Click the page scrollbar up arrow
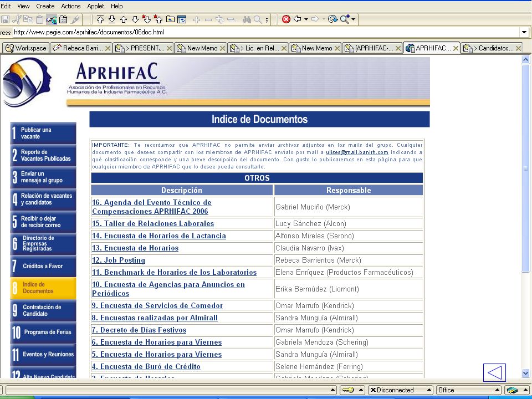This screenshot has width=532, height=399. (x=525, y=60)
